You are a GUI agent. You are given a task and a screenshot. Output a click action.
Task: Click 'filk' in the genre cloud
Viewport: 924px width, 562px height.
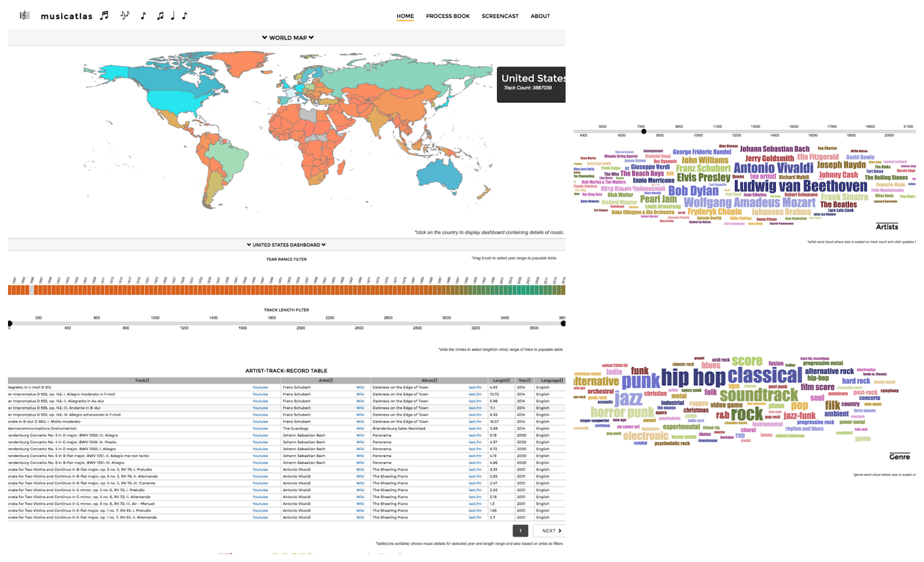(x=832, y=405)
